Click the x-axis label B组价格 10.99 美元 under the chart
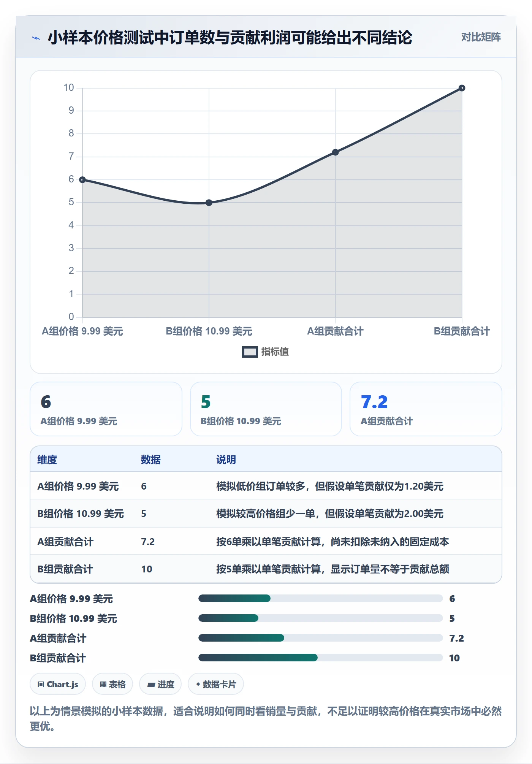The height and width of the screenshot is (764, 532). point(209,331)
